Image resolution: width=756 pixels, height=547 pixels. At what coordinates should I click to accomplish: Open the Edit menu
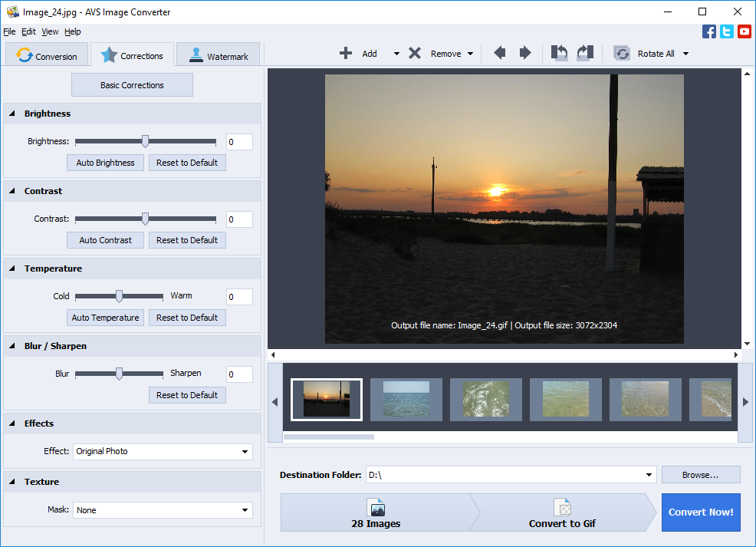28,31
